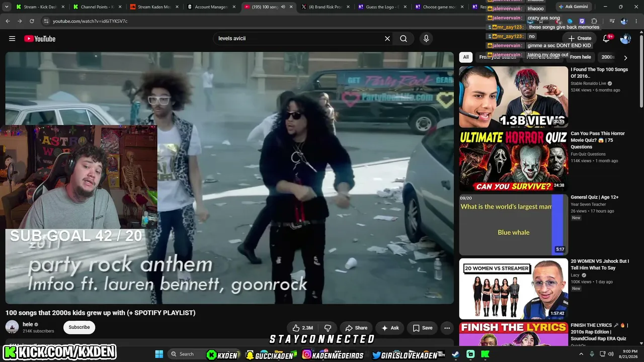Switch to Brand Risk X tab

[325, 7]
